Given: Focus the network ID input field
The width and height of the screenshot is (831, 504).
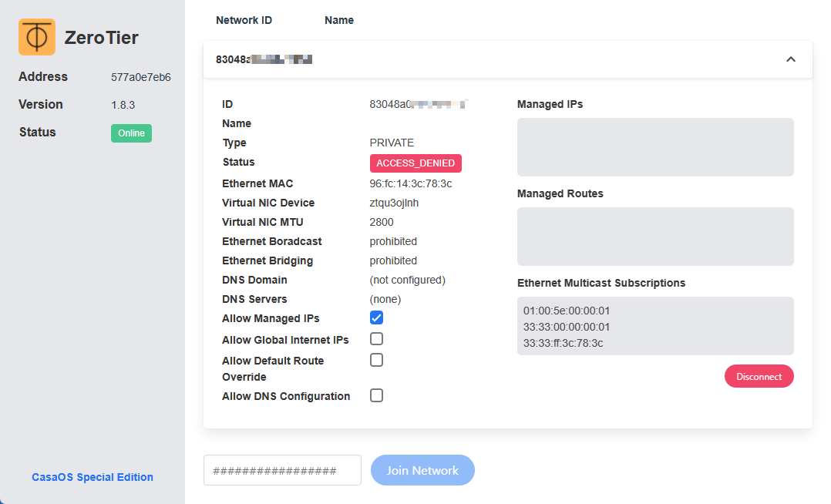Looking at the screenshot, I should 282,470.
